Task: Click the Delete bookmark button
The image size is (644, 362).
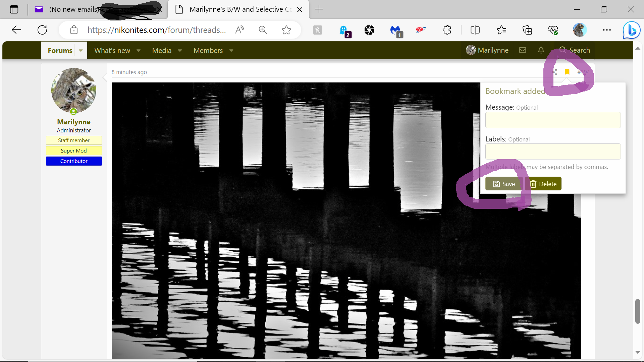Action: click(x=543, y=184)
